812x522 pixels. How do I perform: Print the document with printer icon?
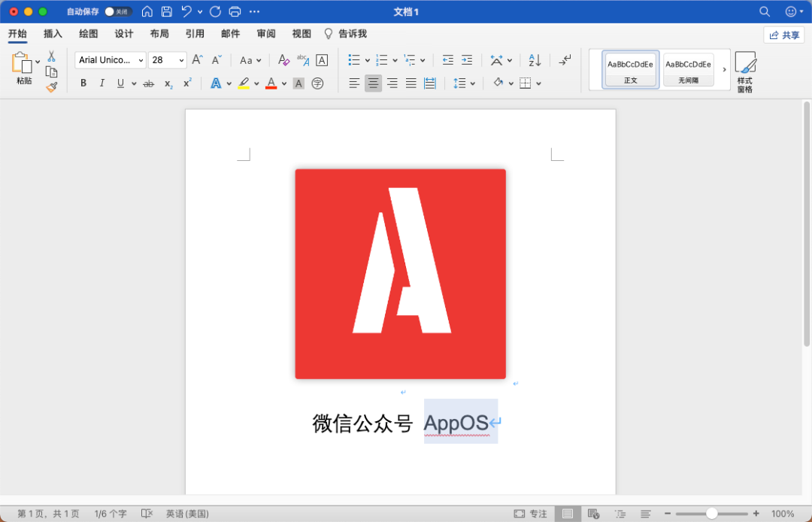235,11
